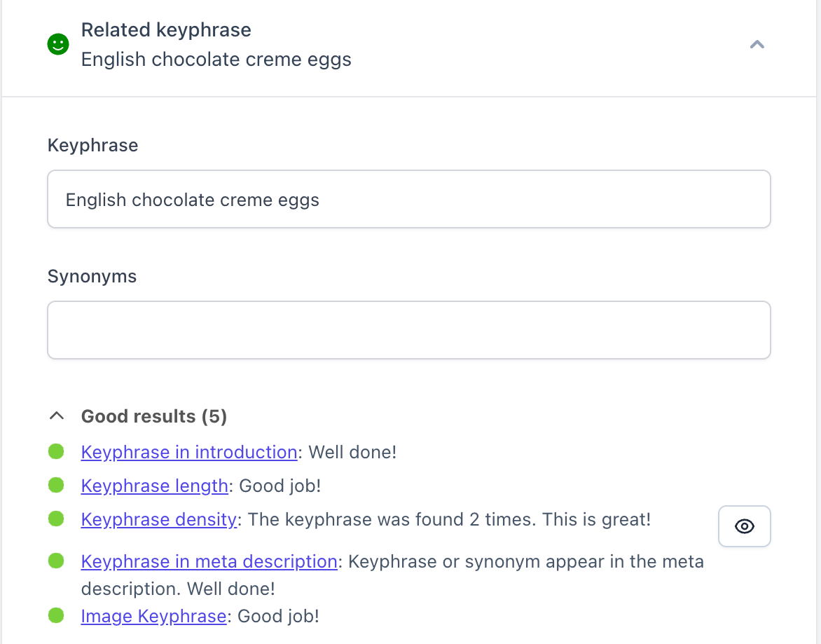
Task: Visit the Image Keyphrase link
Action: 153,616
